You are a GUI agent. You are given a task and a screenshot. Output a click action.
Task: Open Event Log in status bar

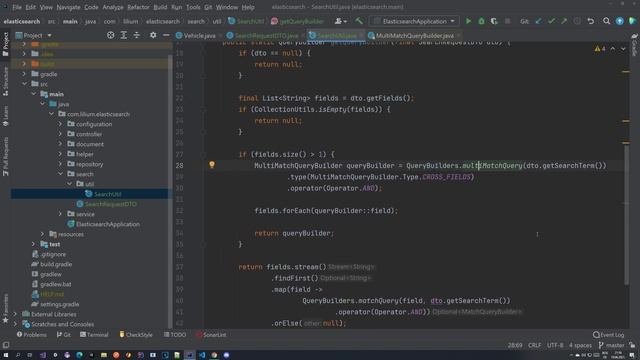pyautogui.click(x=609, y=335)
